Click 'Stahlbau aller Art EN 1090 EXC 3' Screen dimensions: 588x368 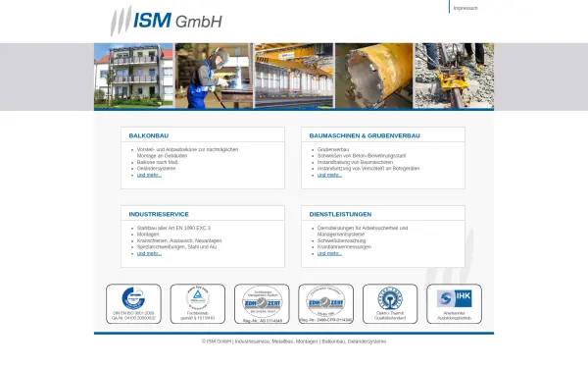[x=173, y=228]
